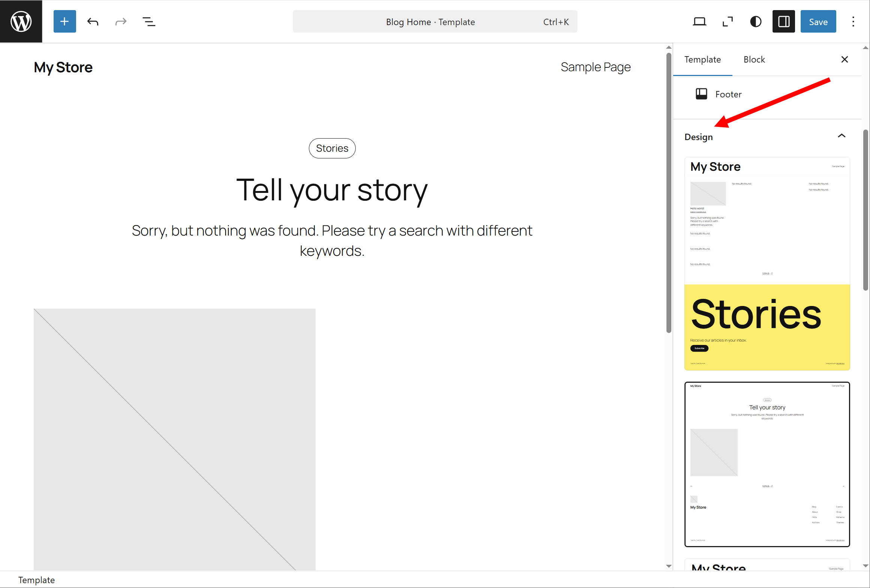Click the Save button
This screenshot has height=588, width=870.
818,22
